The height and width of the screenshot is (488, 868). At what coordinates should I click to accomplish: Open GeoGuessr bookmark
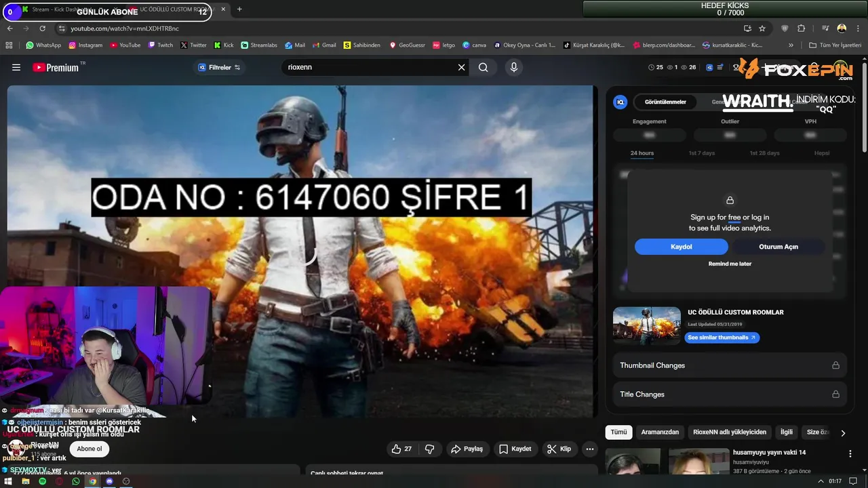click(407, 45)
